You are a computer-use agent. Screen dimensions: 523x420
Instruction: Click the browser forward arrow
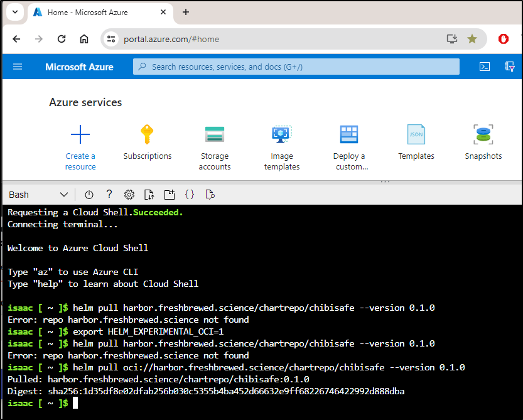(x=39, y=39)
